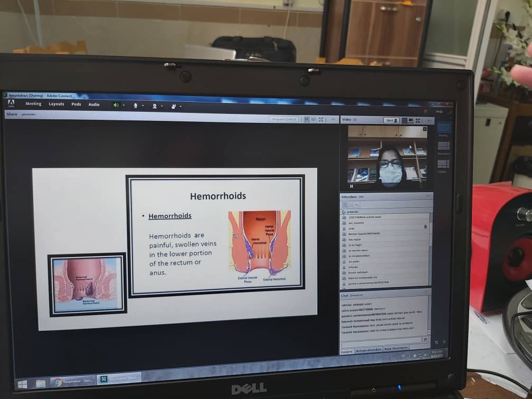Click the Hemorrhoids slide title in shared screen
This screenshot has width=532, height=399.
click(218, 196)
